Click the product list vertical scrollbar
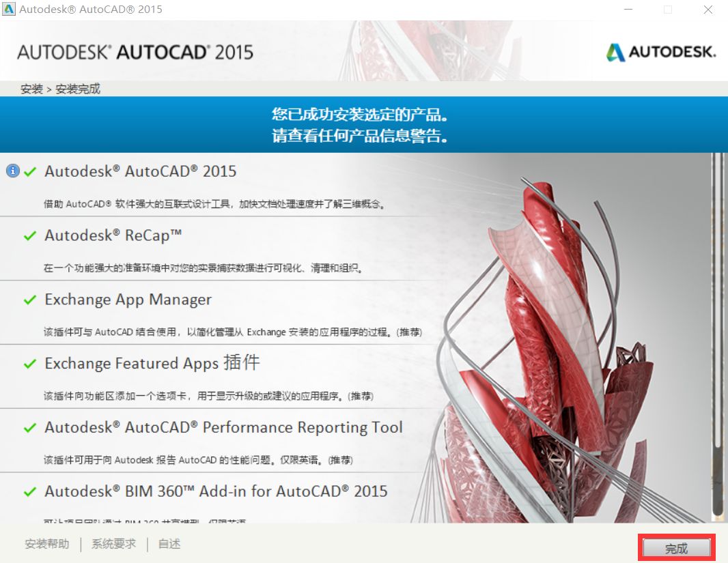Screen dimensions: 728x563 coord(718,337)
